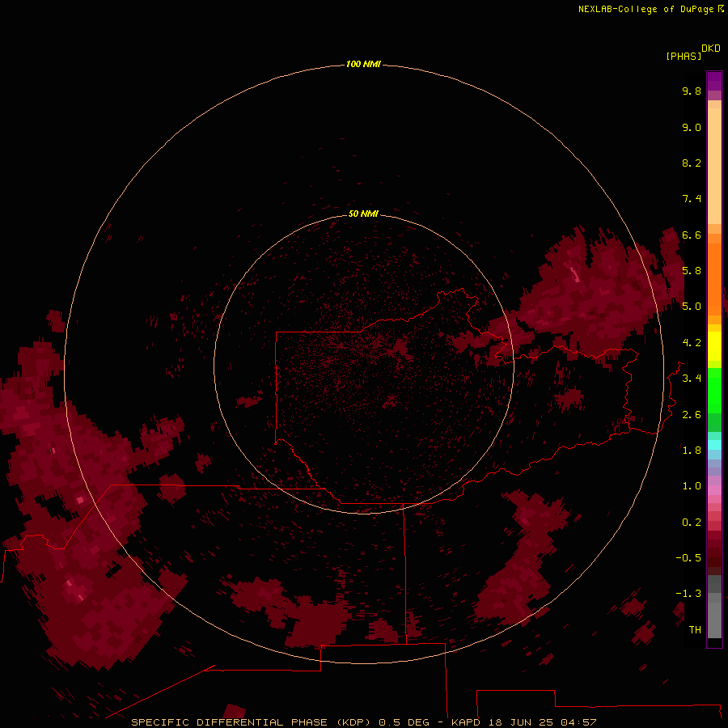728x728 pixels.
Task: Click the 50 NMI range ring label
Action: 363,214
